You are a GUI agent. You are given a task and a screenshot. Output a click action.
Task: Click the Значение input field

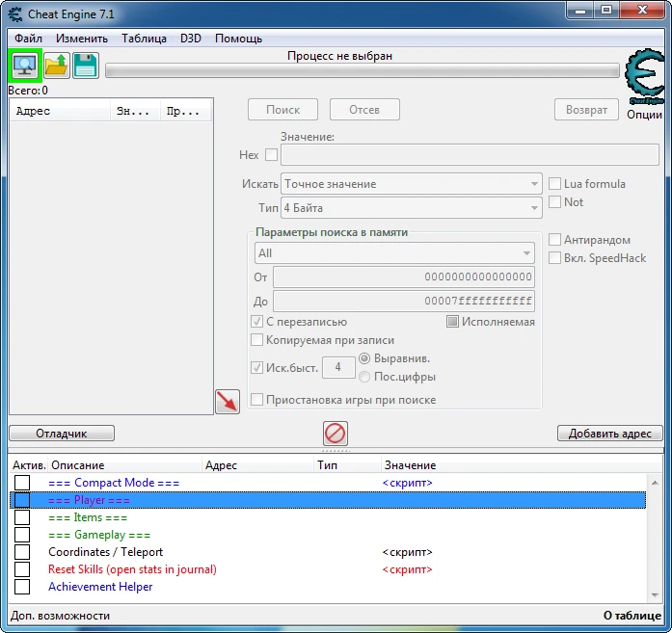pyautogui.click(x=470, y=154)
